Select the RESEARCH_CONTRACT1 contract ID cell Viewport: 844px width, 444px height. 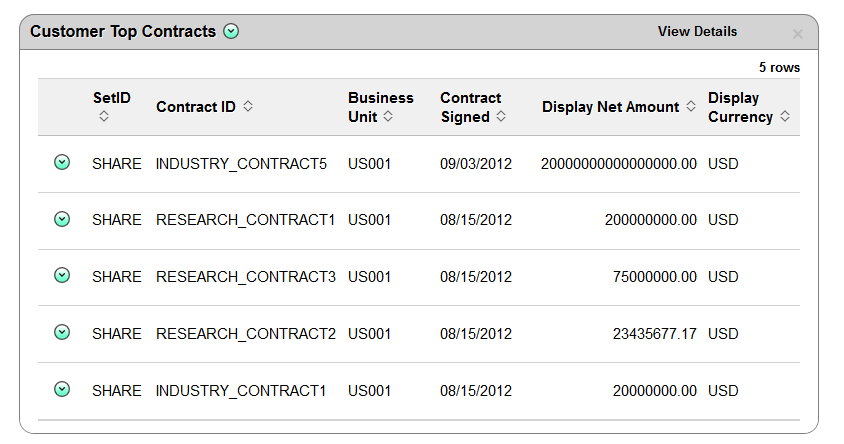[245, 220]
